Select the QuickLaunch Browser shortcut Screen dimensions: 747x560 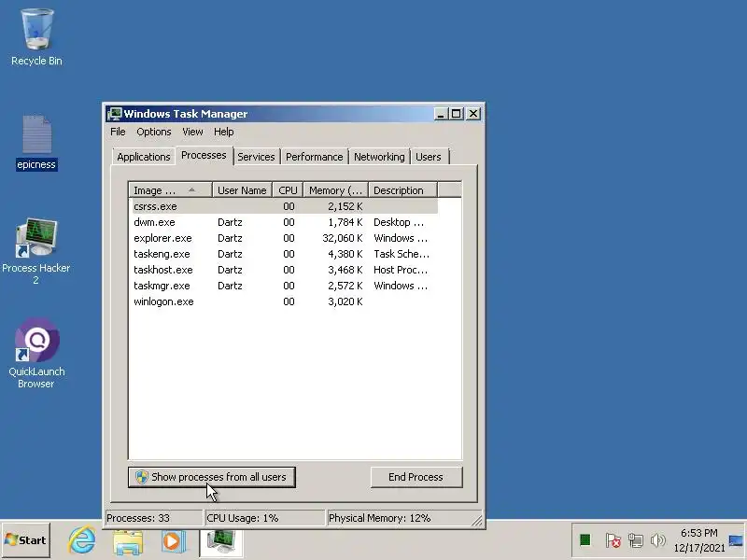[x=36, y=353]
